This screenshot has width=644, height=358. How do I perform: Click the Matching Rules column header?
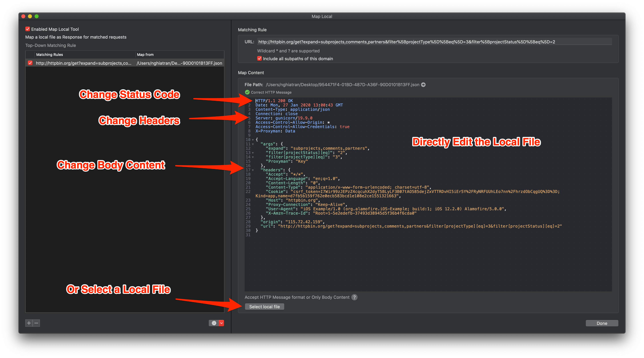(x=50, y=55)
